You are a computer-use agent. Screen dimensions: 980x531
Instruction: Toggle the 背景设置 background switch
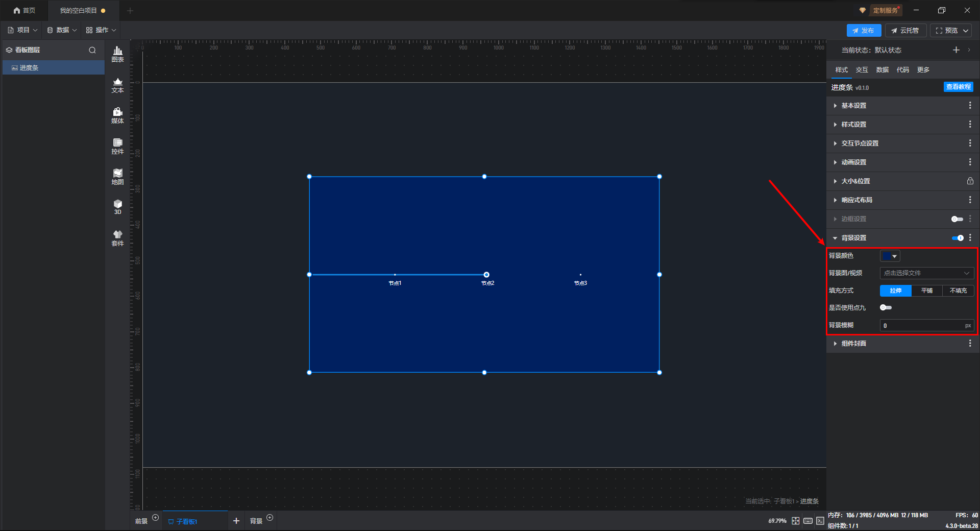click(958, 238)
